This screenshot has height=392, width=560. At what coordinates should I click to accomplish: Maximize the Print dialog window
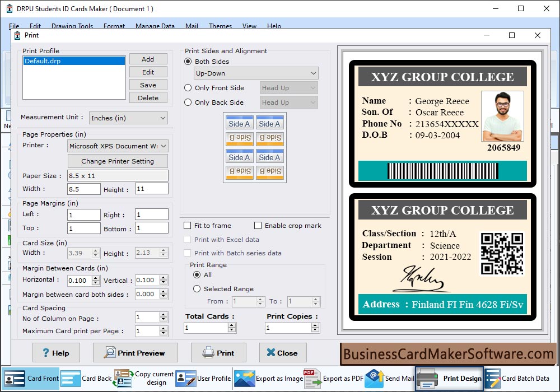click(512, 35)
